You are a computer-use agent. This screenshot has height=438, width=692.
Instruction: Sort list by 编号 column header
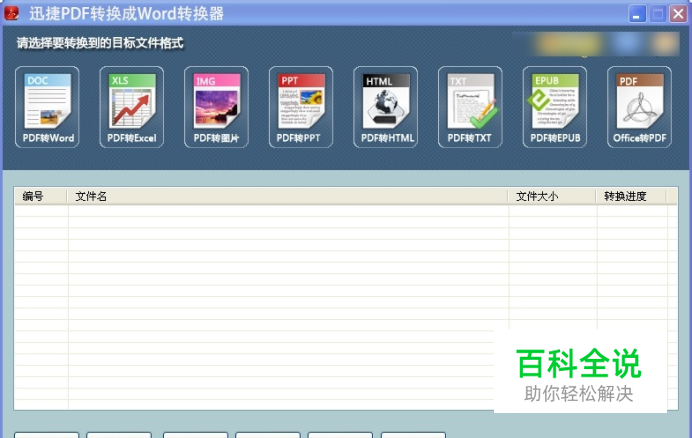pos(41,196)
